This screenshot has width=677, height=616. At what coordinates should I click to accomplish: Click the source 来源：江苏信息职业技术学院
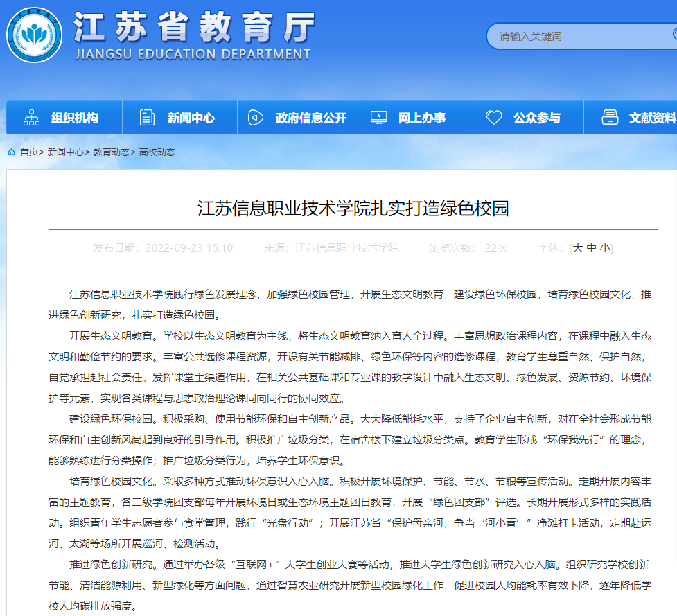coord(332,248)
